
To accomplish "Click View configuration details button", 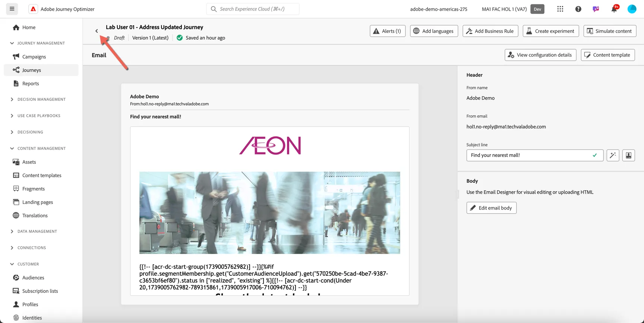I will [540, 55].
